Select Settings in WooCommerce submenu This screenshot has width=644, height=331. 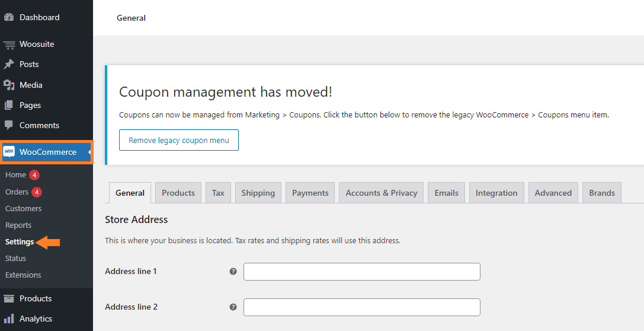[20, 242]
